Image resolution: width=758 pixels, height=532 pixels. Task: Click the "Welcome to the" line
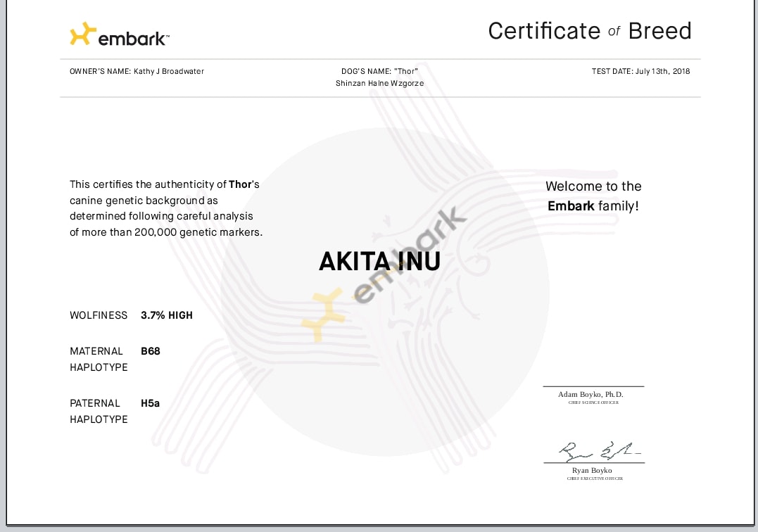593,186
